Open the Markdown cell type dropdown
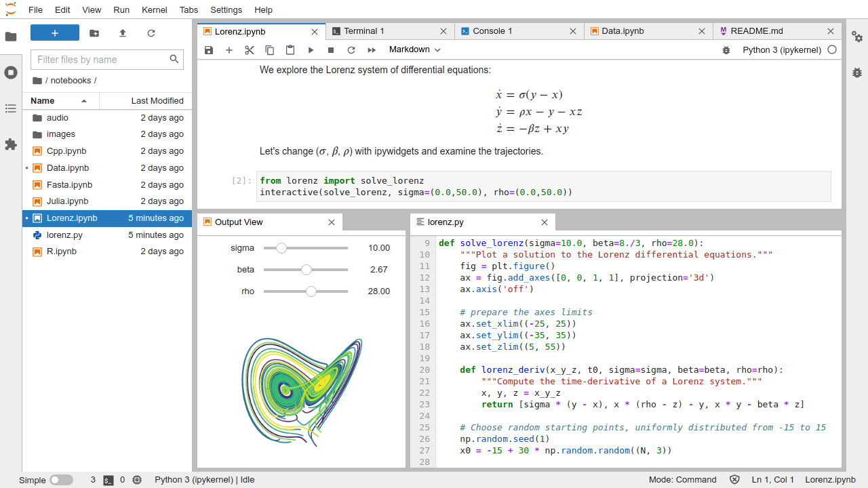Viewport: 868px width, 488px height. pos(414,49)
